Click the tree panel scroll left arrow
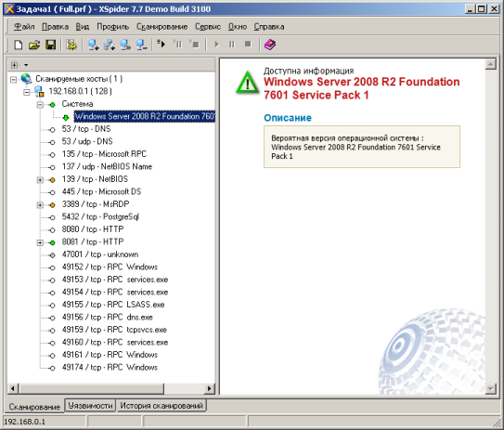504x430 pixels. tap(13, 388)
